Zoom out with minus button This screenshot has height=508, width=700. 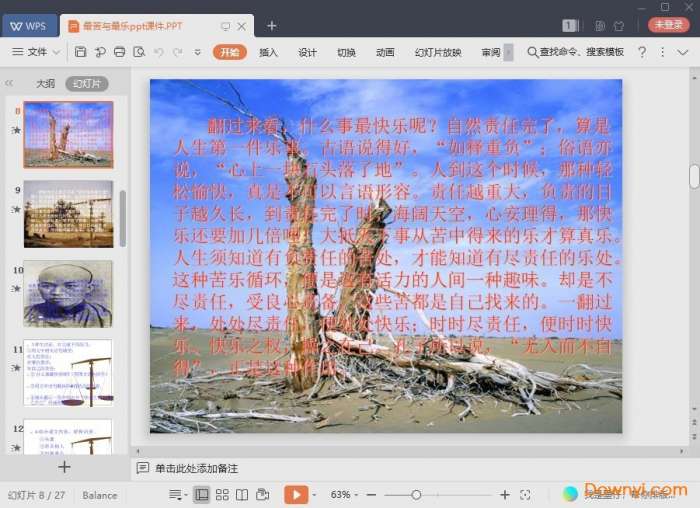coord(371,495)
